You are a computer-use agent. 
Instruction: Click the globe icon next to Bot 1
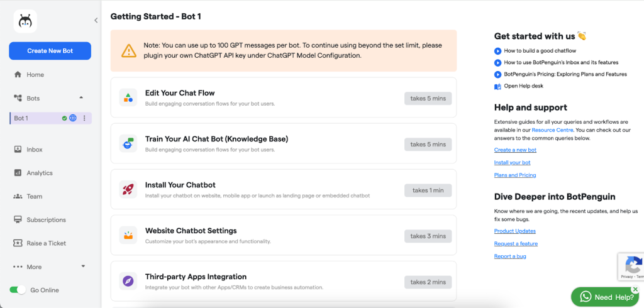(73, 118)
